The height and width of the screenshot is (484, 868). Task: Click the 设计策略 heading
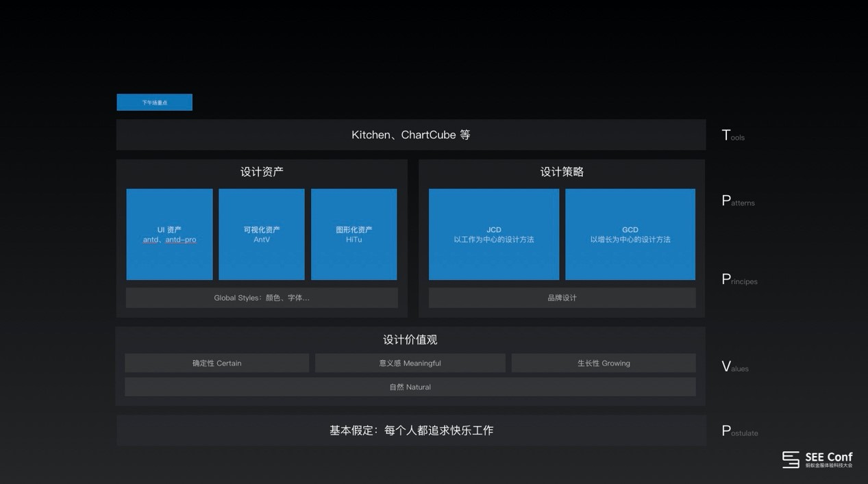point(562,172)
